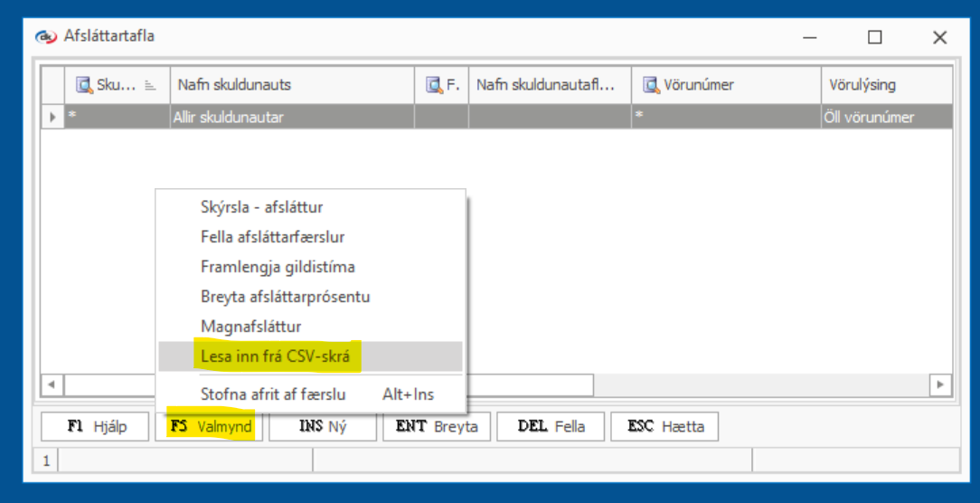Click the lookup icon in Skuldunautur column header

(84, 85)
